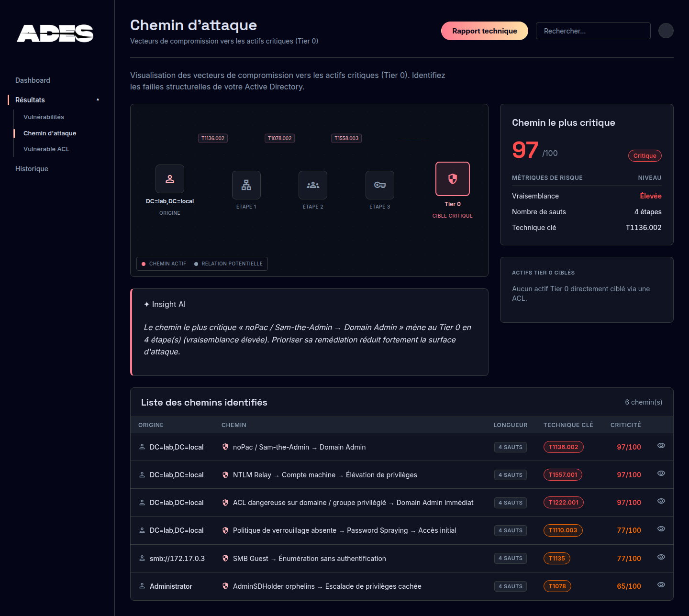689x616 pixels.
Task: Click T1110.003 technique badge
Action: coord(563,530)
